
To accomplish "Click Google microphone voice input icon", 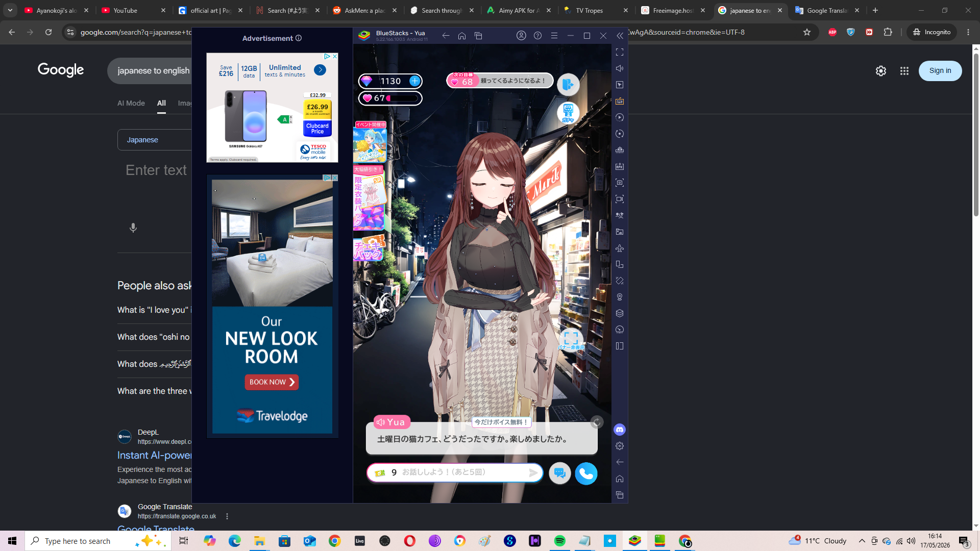I will click(133, 228).
